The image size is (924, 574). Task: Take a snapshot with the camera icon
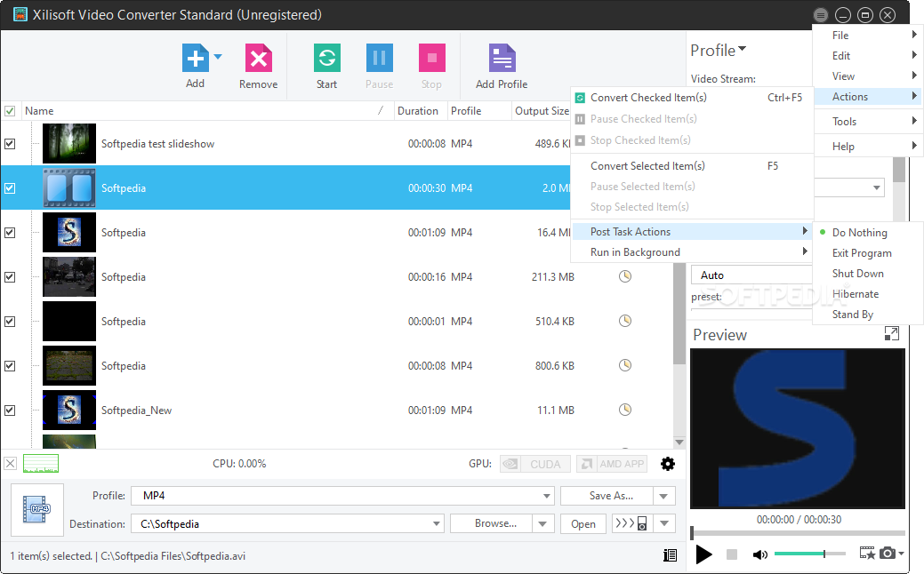click(x=888, y=554)
